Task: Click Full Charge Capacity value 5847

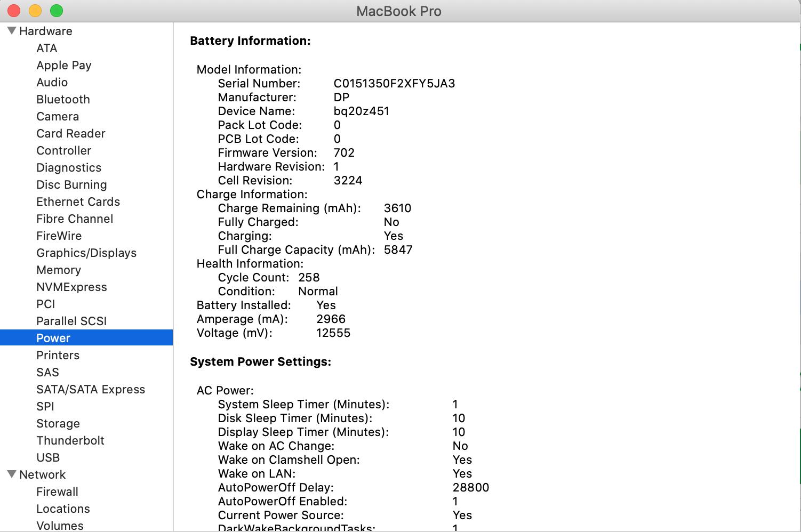Action: tap(398, 249)
